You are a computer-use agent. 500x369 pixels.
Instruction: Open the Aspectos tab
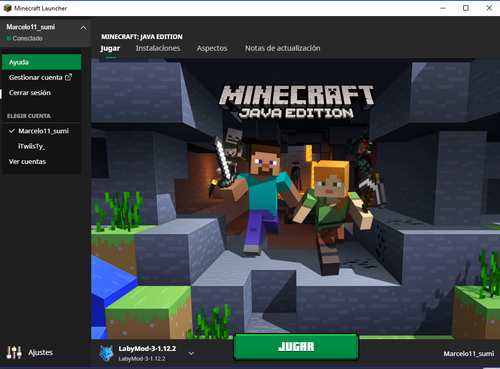coord(212,48)
